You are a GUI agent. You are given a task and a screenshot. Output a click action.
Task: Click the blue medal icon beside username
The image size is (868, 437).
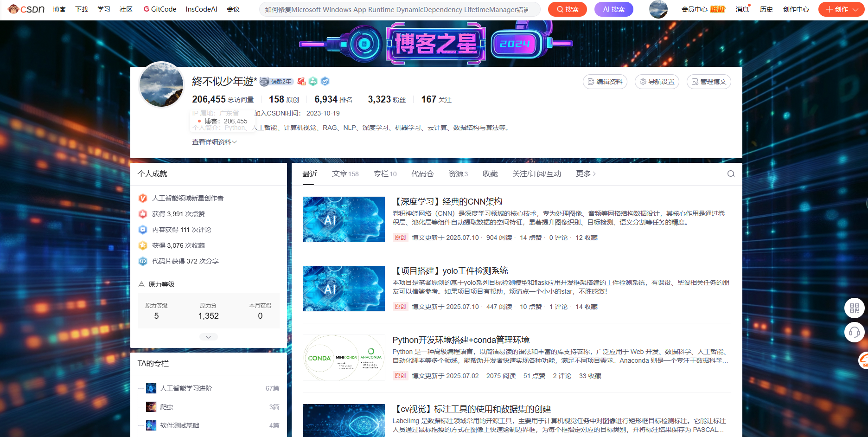pyautogui.click(x=325, y=82)
